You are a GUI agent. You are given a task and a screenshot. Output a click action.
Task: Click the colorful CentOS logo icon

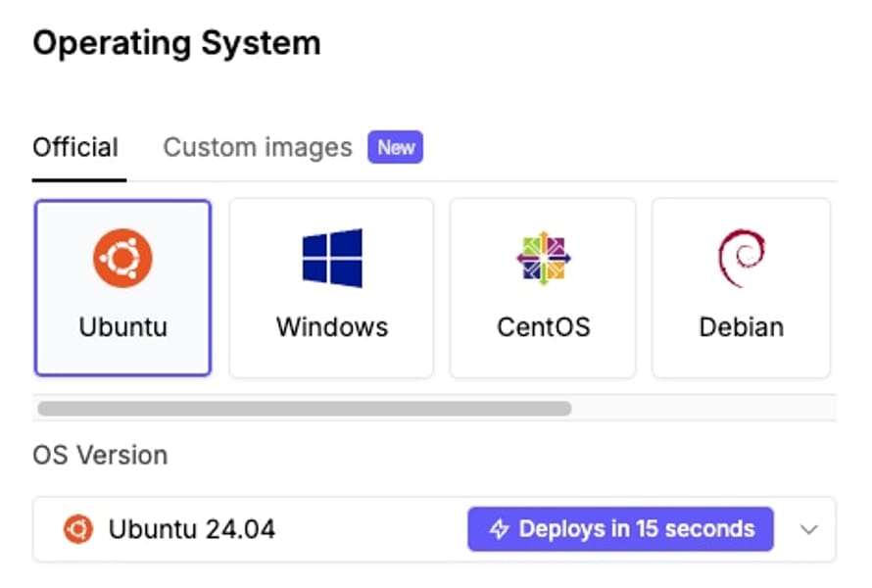pyautogui.click(x=544, y=258)
